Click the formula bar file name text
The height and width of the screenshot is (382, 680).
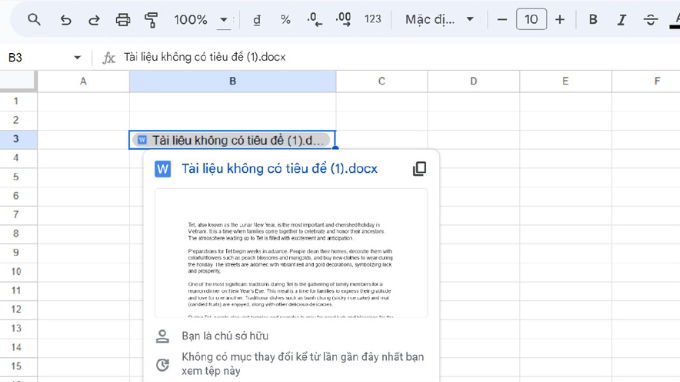tap(205, 57)
